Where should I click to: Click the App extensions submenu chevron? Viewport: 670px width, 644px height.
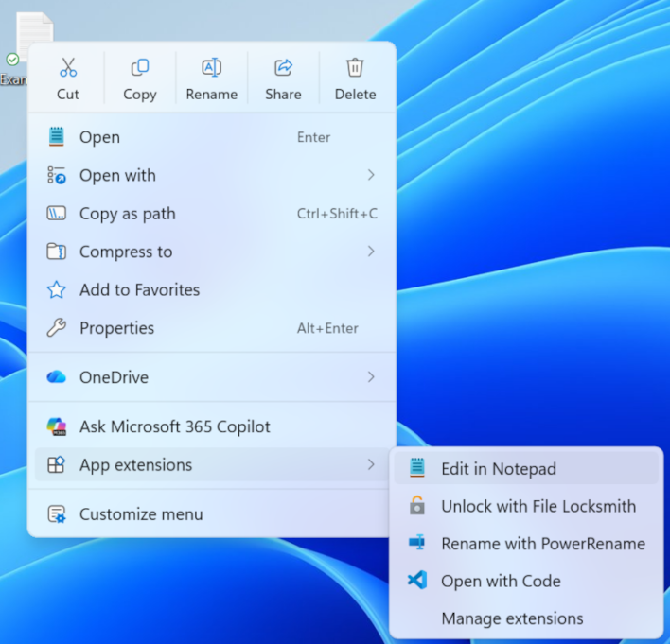click(371, 464)
